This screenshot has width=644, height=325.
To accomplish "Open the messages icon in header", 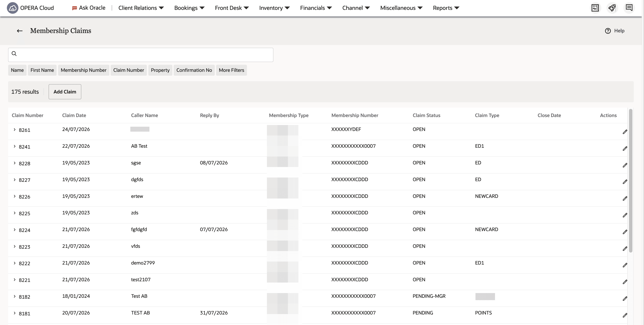I will tap(629, 8).
